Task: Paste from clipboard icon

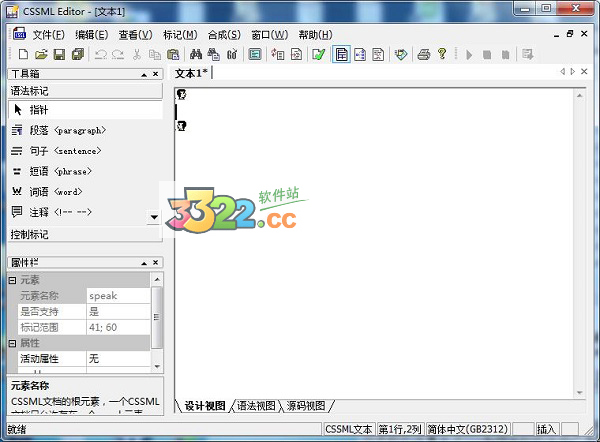Action: pyautogui.click(x=173, y=54)
